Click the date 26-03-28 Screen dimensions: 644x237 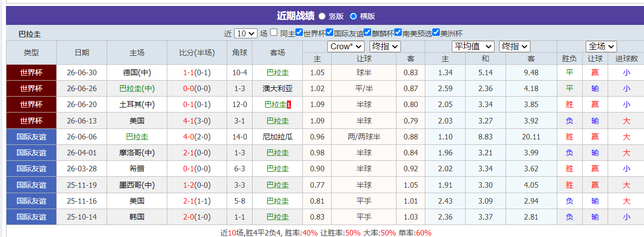[x=82, y=168]
